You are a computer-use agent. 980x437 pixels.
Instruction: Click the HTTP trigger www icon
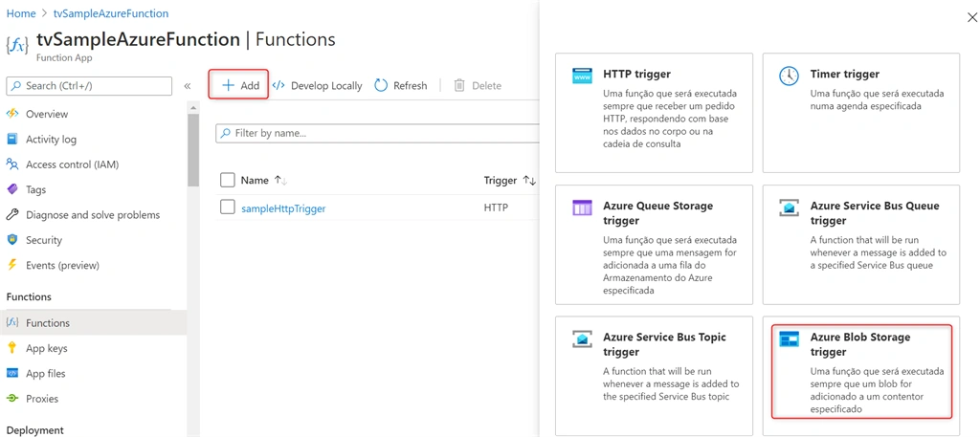582,76
